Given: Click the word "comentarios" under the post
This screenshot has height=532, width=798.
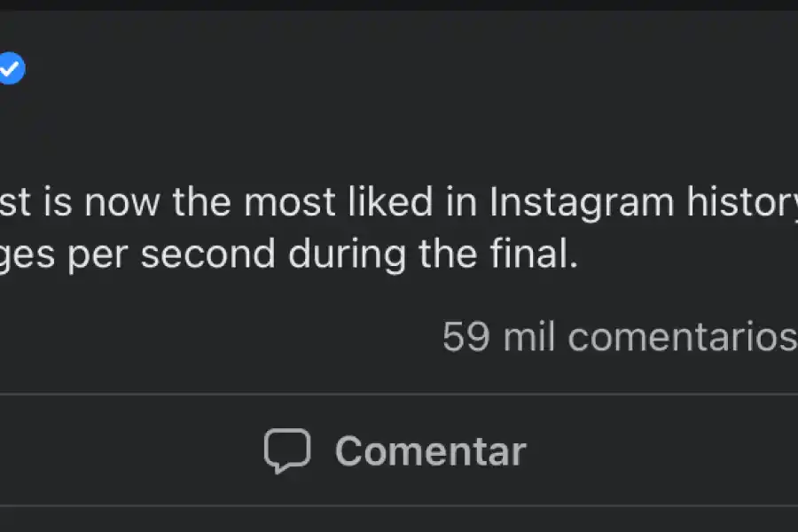Looking at the screenshot, I should coord(682,338).
